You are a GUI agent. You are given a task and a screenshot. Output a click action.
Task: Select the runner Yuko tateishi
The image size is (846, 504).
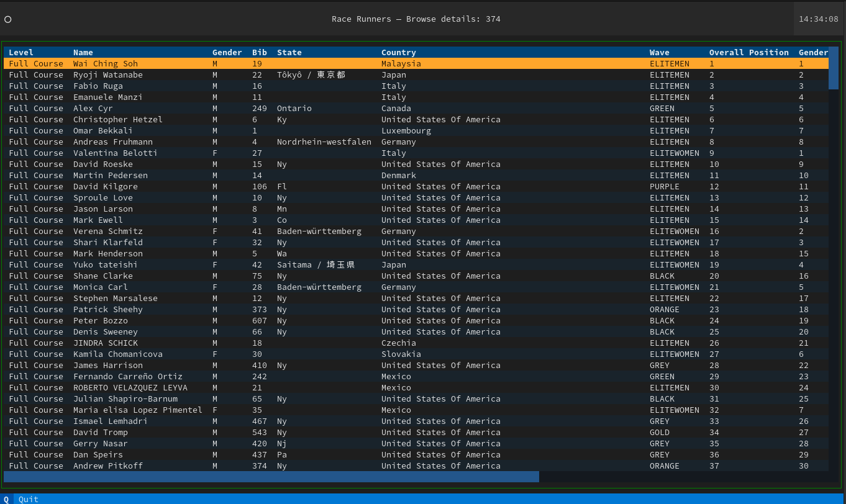(416, 265)
